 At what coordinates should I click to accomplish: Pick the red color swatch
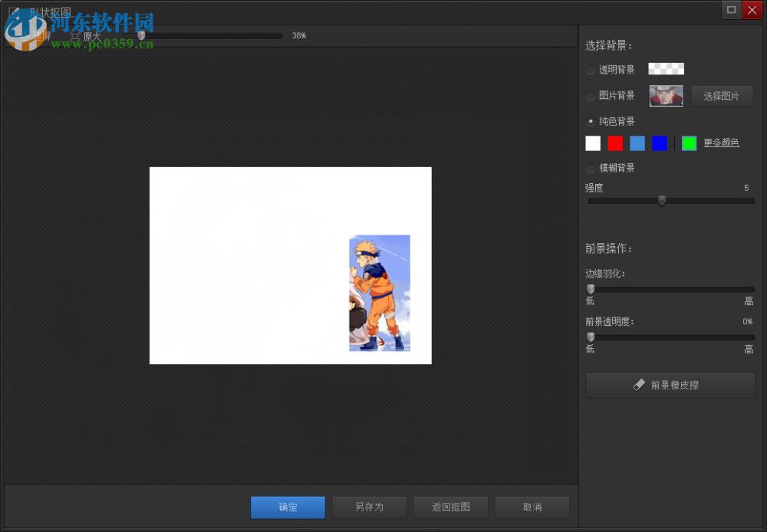[615, 143]
